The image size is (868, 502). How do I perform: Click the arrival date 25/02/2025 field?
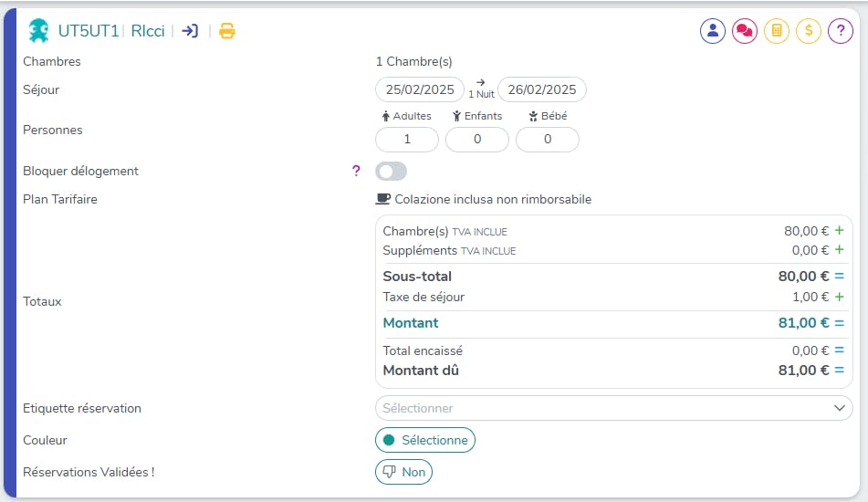coord(420,89)
